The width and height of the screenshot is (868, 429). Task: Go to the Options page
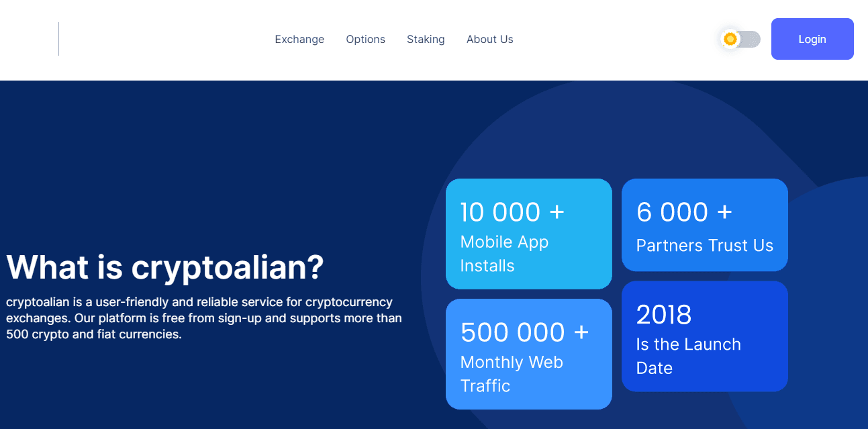(x=365, y=40)
